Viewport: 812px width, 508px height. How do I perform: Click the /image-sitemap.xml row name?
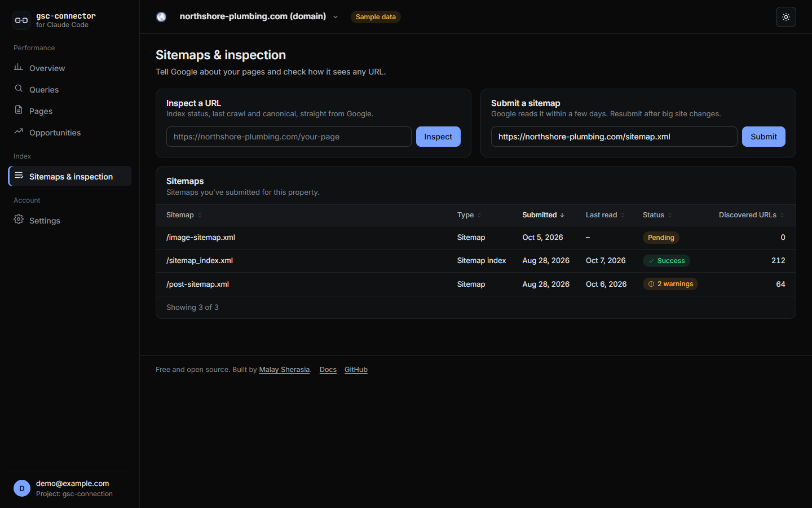[x=201, y=238]
